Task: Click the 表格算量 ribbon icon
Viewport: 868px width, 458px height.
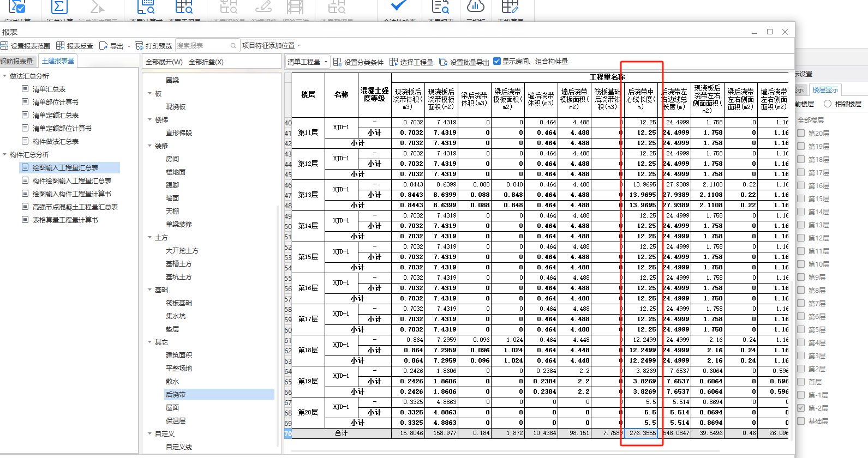Action: click(x=510, y=7)
